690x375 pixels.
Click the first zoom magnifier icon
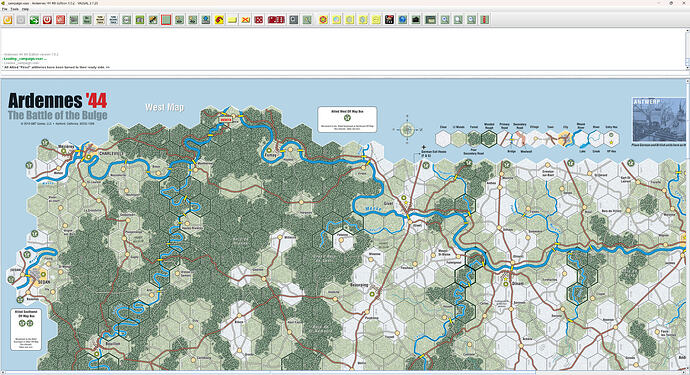[445, 19]
